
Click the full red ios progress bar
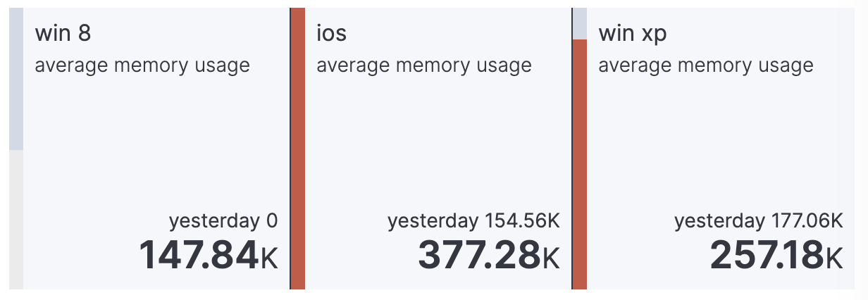point(298,148)
